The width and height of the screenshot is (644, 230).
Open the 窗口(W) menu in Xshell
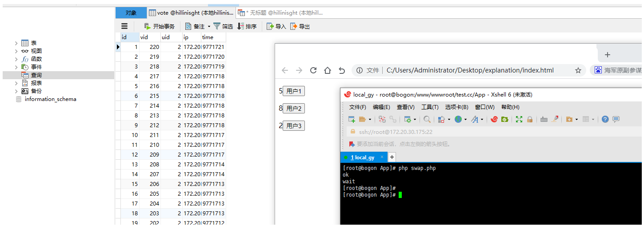485,107
